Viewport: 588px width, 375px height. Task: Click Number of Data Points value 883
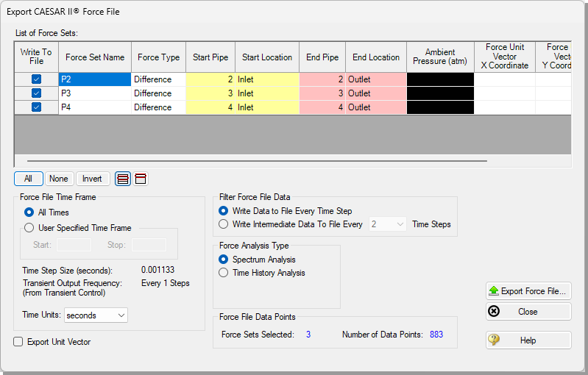pyautogui.click(x=436, y=334)
